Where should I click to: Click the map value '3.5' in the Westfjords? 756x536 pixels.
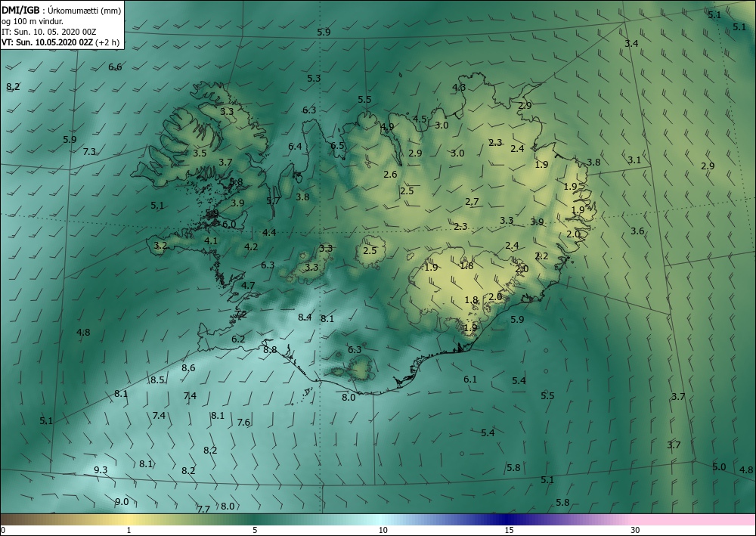pyautogui.click(x=200, y=153)
